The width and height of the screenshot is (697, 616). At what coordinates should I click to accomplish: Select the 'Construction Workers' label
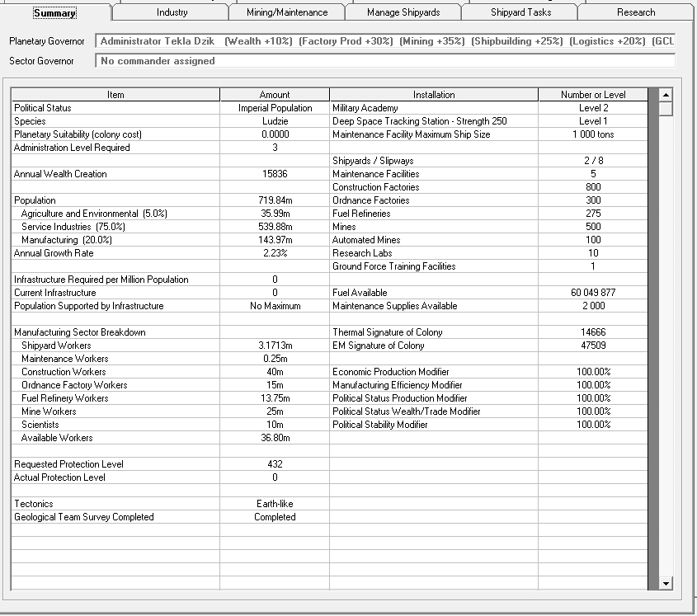pyautogui.click(x=64, y=372)
